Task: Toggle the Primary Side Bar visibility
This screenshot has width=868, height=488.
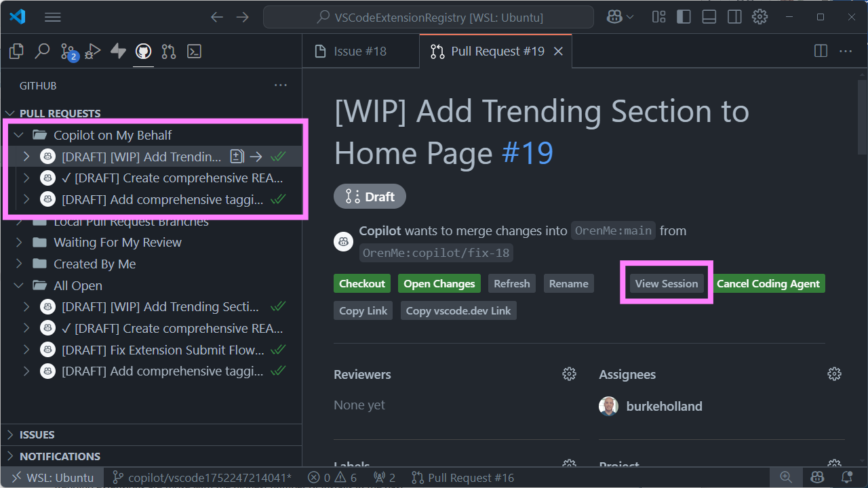Action: 684,16
